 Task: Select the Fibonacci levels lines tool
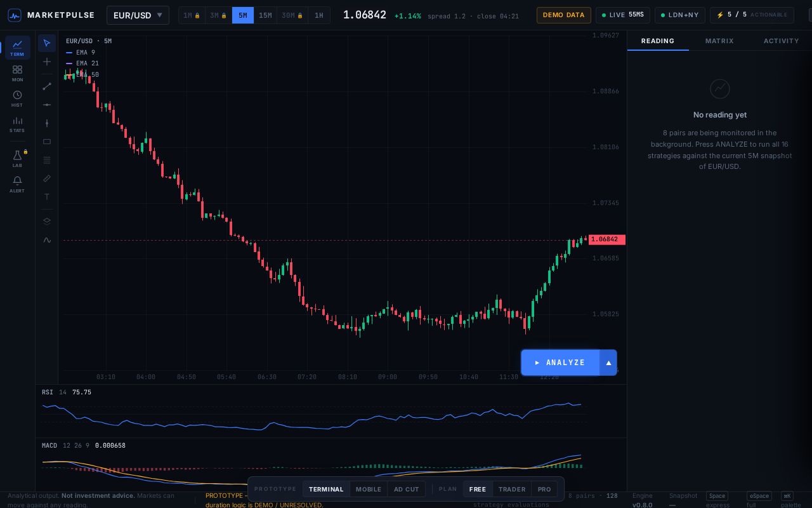(47, 160)
